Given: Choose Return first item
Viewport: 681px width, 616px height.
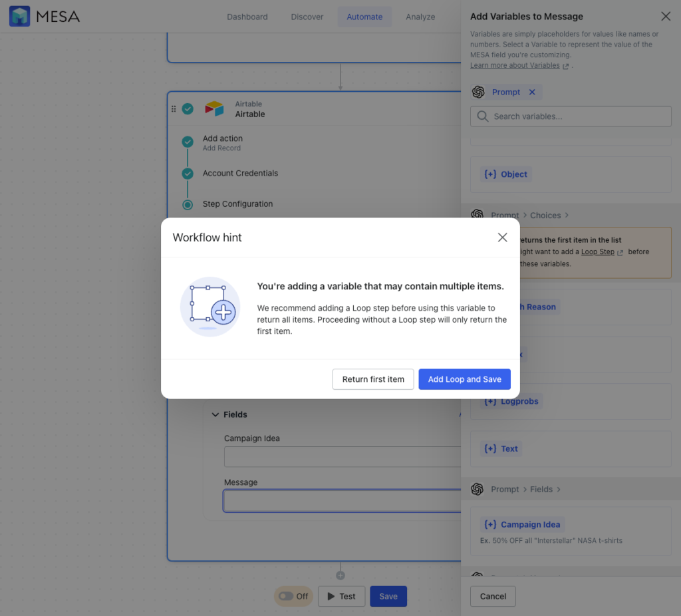Looking at the screenshot, I should pos(373,379).
